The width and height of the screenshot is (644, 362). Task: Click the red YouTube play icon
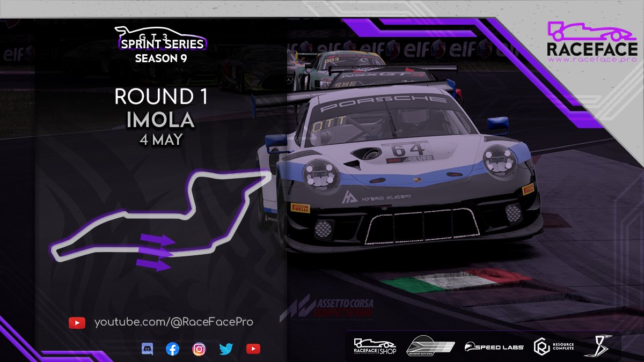point(254,349)
